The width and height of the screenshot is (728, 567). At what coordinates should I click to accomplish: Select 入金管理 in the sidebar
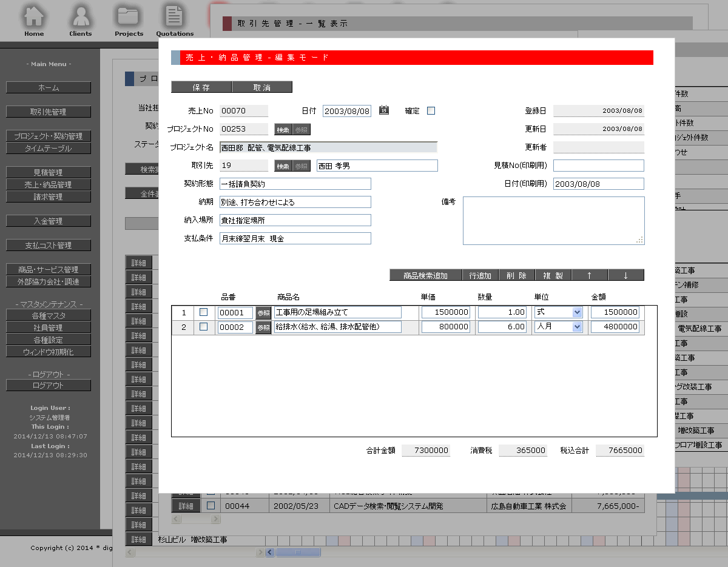tap(49, 221)
